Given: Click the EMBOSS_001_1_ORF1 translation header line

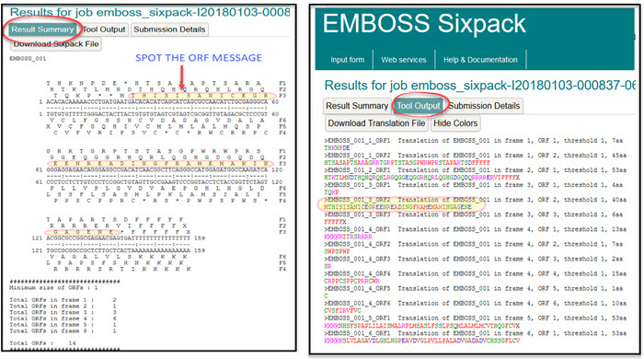Looking at the screenshot, I should (x=473, y=141).
